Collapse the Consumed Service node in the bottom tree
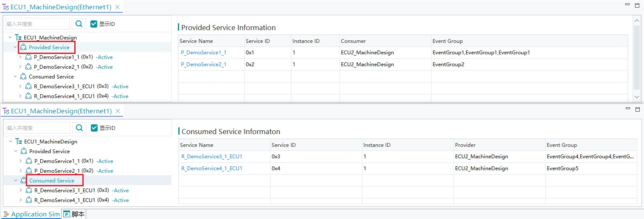644x219 pixels. point(16,180)
